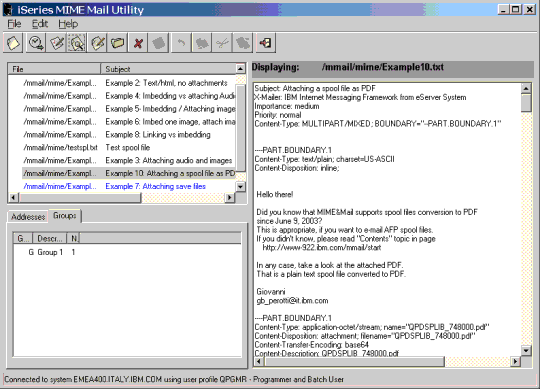Click the file list vertical scrollbar thumb
Screen dimensions: 540x389
point(240,128)
